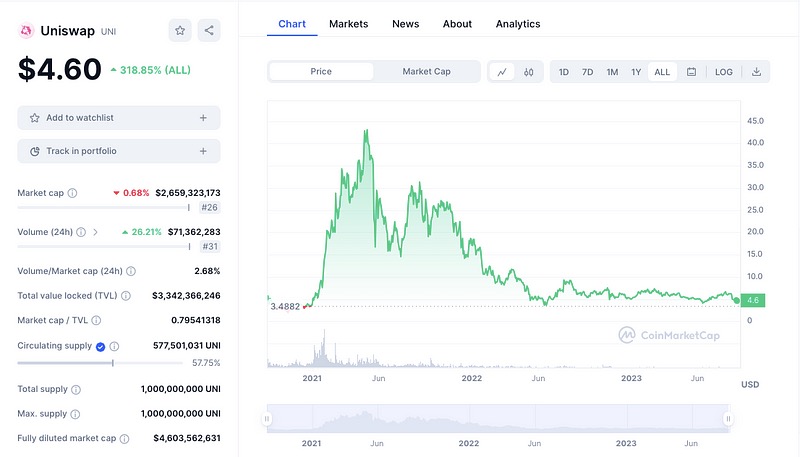
Task: Expand Add to watlist plus sign
Action: point(203,118)
